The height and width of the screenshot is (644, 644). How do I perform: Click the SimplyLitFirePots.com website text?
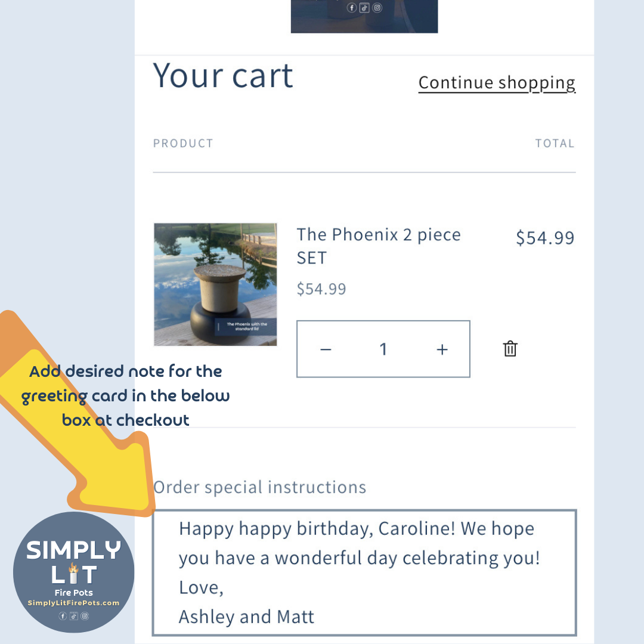[73, 603]
